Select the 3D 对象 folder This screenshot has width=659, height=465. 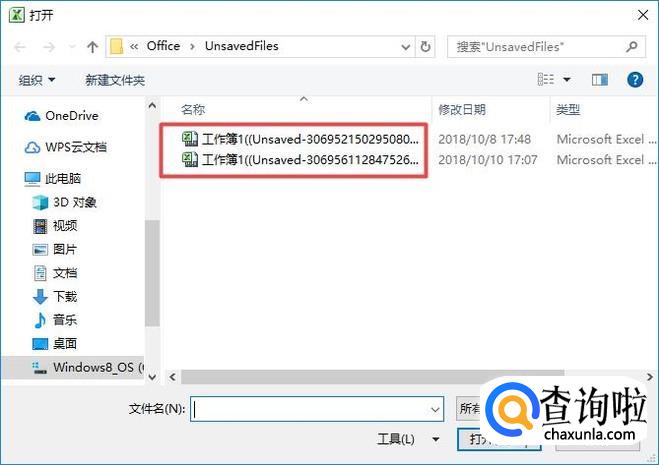[x=65, y=203]
